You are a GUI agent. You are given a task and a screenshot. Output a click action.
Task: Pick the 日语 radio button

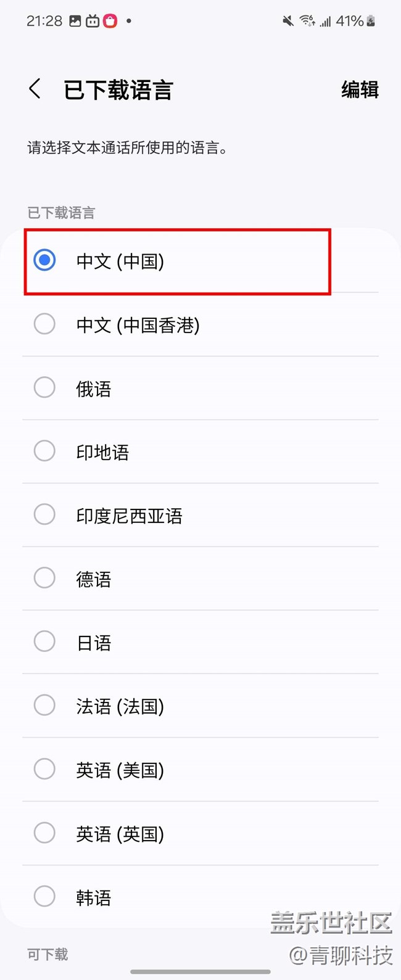coord(44,642)
